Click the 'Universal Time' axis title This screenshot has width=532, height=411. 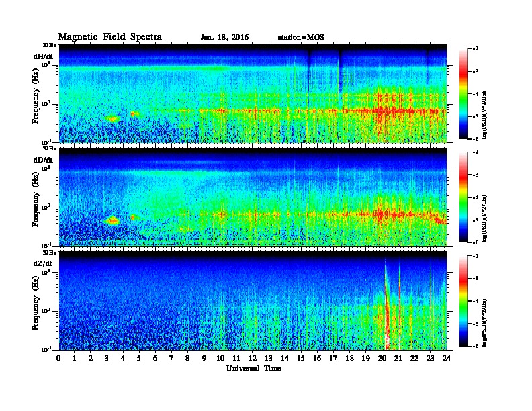(253, 368)
